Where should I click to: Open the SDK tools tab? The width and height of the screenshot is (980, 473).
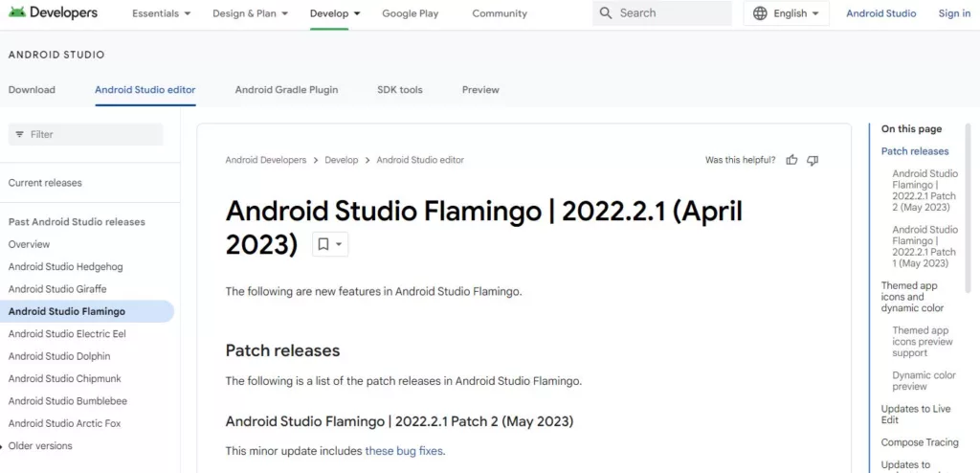click(x=400, y=90)
